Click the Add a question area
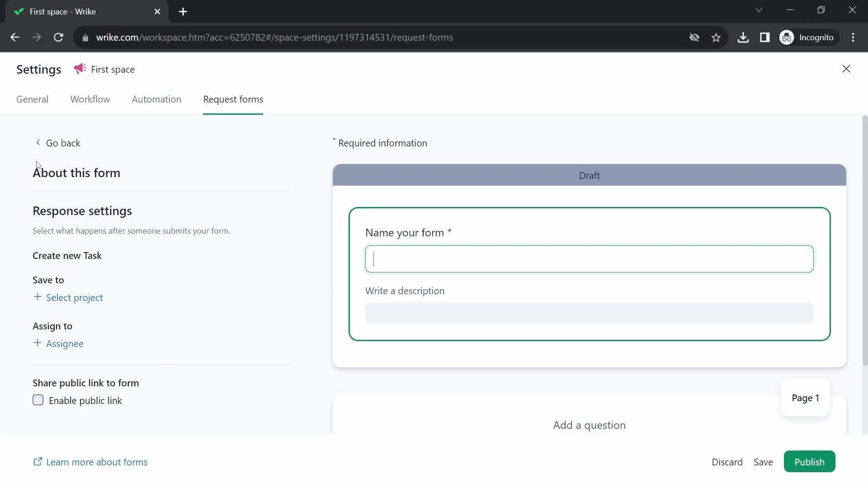The height and width of the screenshot is (488, 868). tap(589, 425)
